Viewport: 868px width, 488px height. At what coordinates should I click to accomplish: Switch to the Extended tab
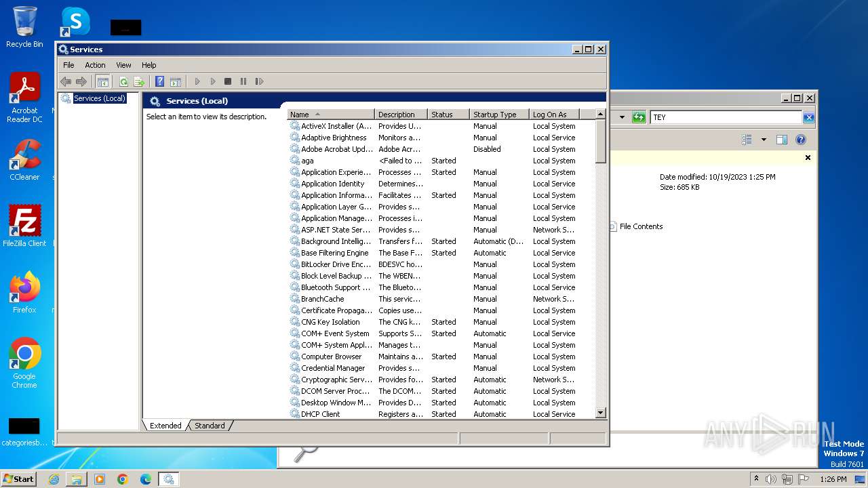coord(165,426)
